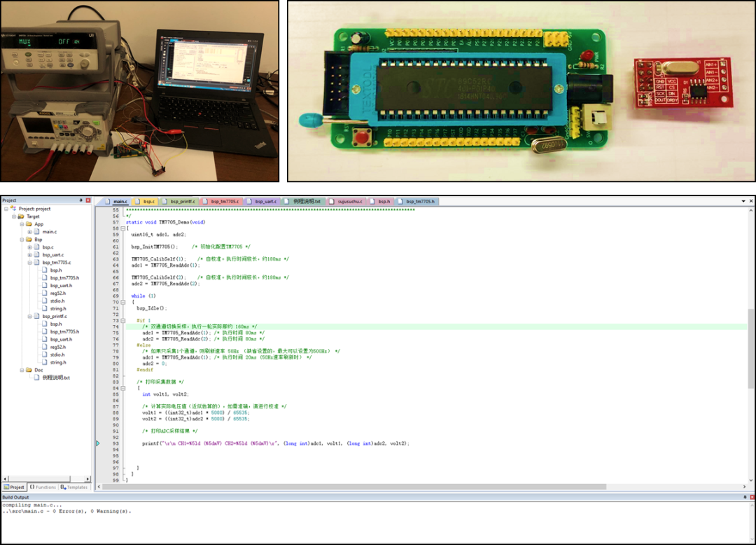Select bsp_tm7705.h under bsp_tm7705.c
This screenshot has width=756, height=545.
64,278
